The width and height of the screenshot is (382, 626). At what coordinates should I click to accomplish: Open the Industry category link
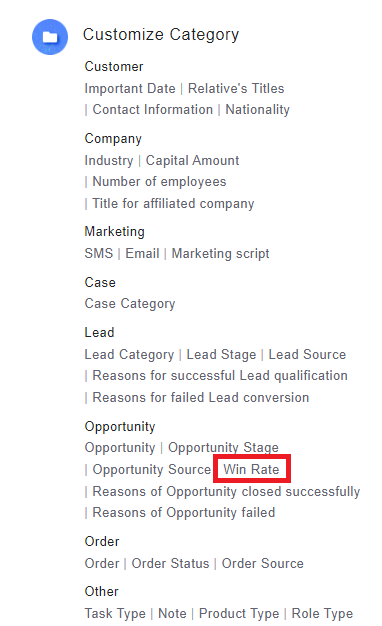click(109, 160)
